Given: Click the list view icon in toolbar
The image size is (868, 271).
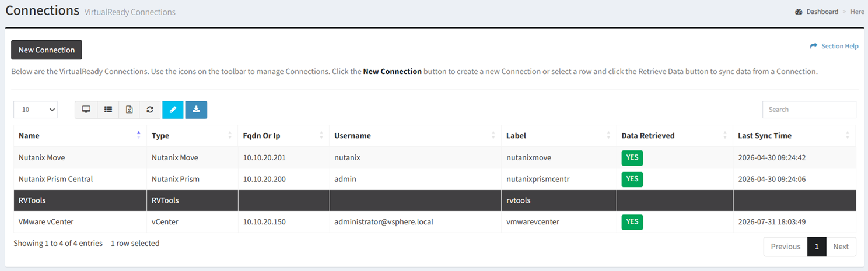Looking at the screenshot, I should pyautogui.click(x=108, y=110).
